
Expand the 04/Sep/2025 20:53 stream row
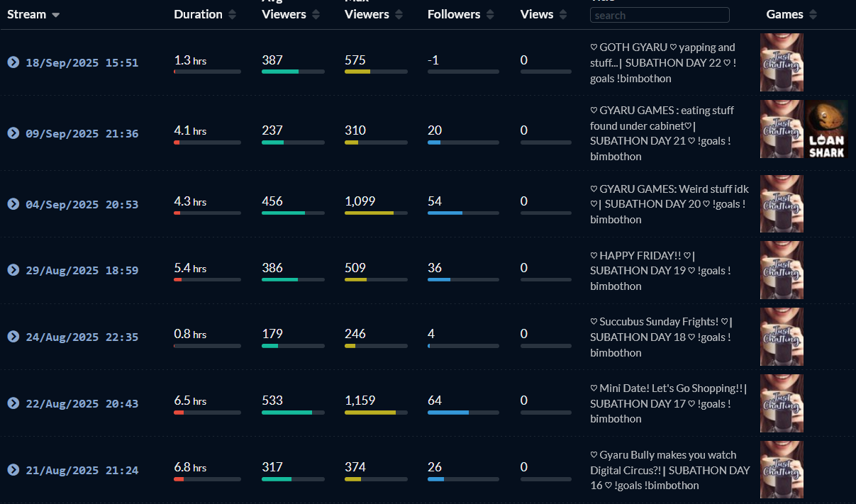pos(13,204)
